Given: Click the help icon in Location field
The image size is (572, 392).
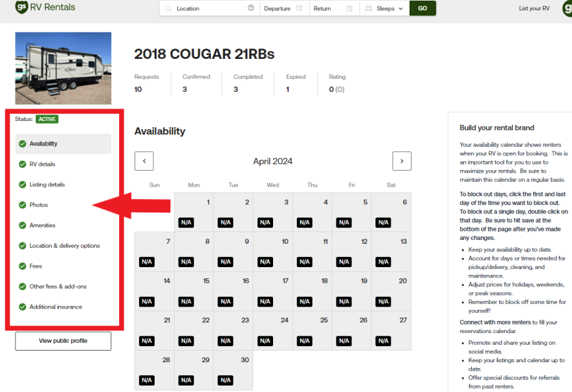Looking at the screenshot, I should [x=251, y=8].
